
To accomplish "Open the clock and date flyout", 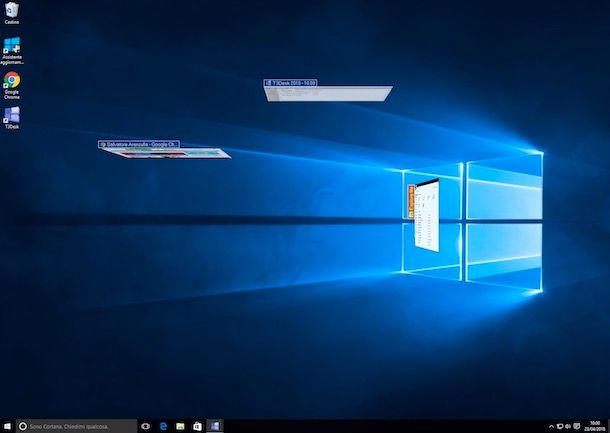I will click(x=594, y=426).
